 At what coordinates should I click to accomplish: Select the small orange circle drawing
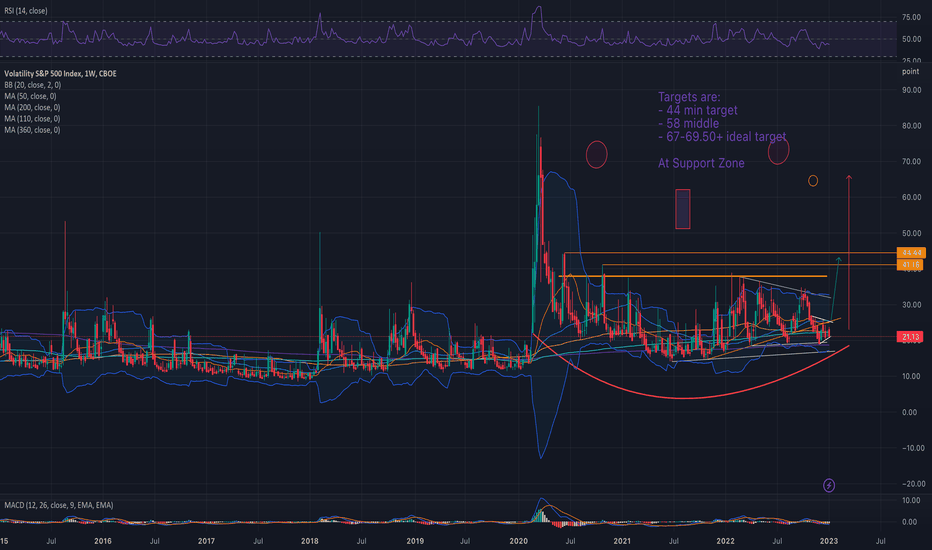pos(813,181)
